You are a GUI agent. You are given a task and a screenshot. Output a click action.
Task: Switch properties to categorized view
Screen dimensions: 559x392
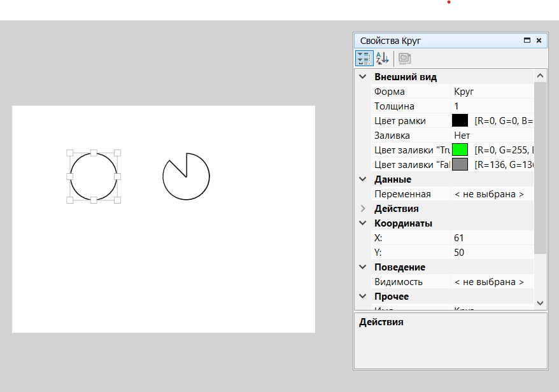coord(364,59)
